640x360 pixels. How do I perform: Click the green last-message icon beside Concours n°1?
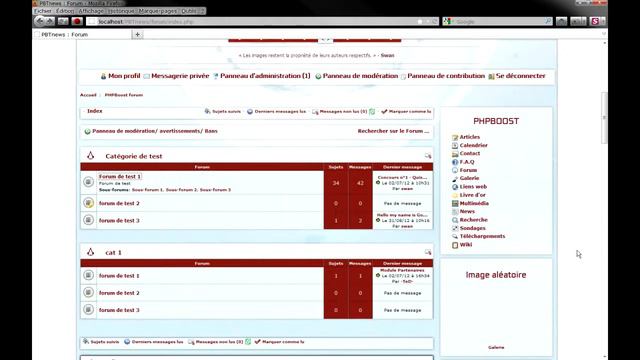378,183
